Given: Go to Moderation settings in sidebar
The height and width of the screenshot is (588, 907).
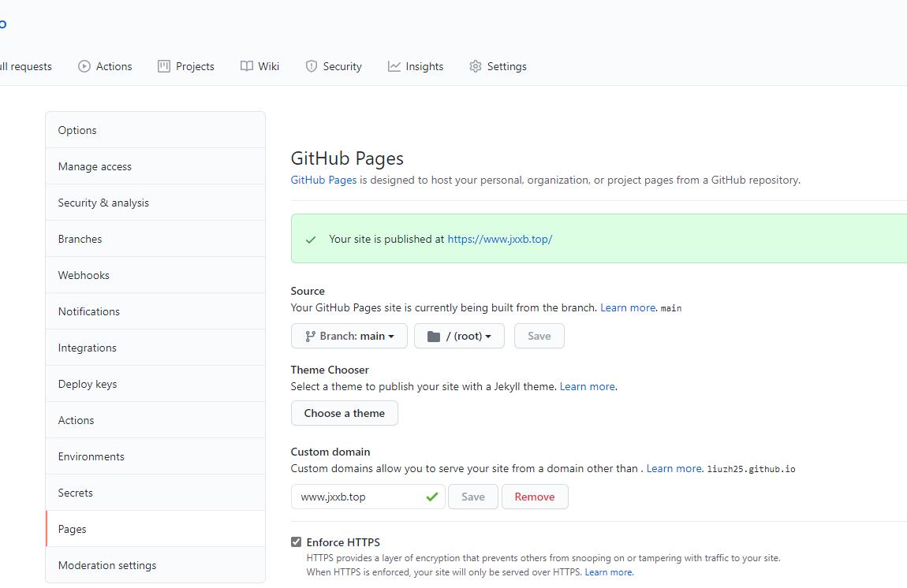Looking at the screenshot, I should coord(107,565).
